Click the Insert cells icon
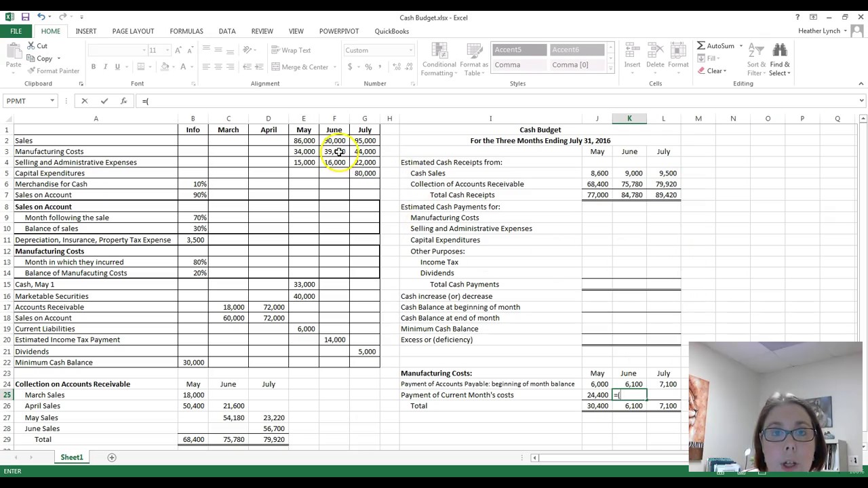The height and width of the screenshot is (488, 868). tap(632, 50)
